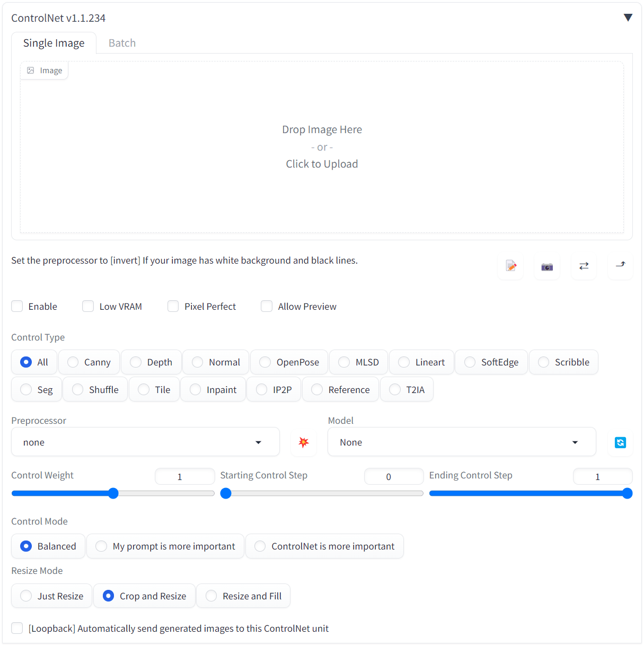This screenshot has height=645, width=644.
Task: Pick the MLSD control type
Action: (359, 362)
